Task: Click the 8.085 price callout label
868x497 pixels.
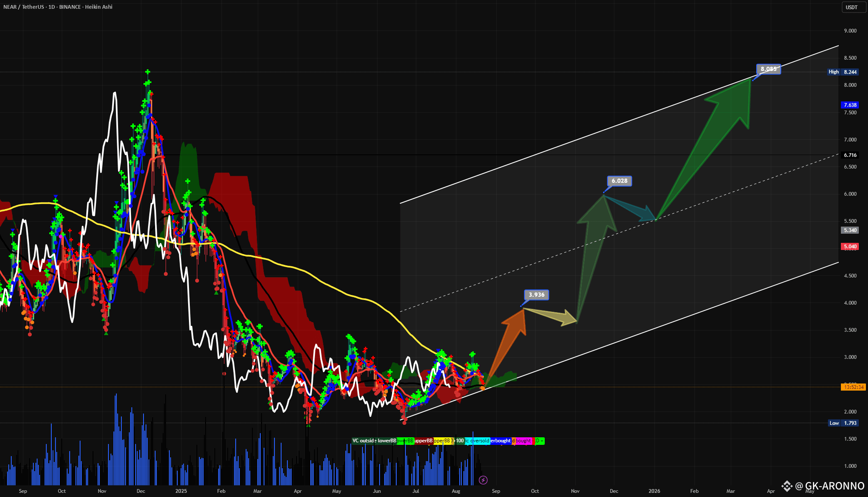Action: coord(768,69)
